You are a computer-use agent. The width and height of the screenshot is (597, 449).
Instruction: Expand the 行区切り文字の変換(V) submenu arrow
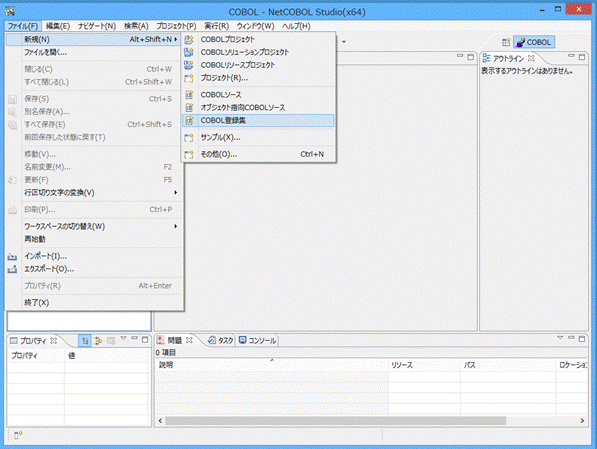[x=176, y=193]
